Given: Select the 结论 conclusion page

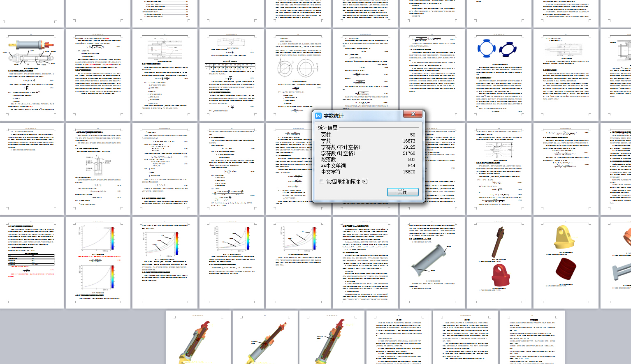Looking at the screenshot, I should (399, 337).
